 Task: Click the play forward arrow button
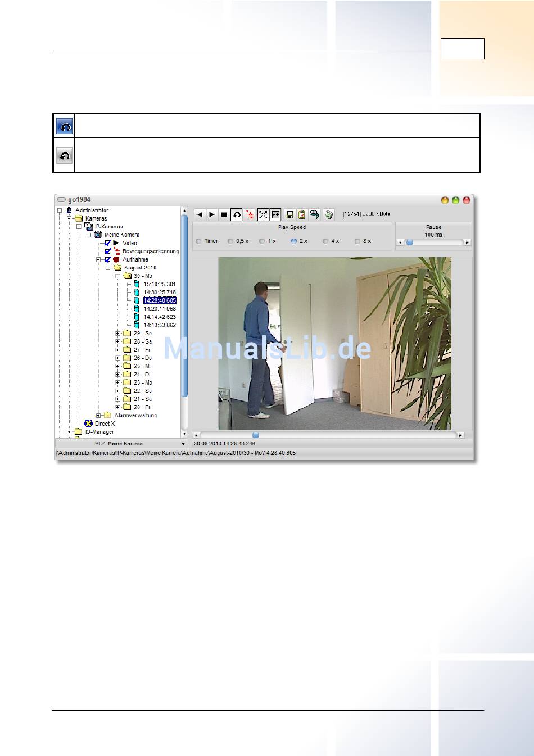212,214
